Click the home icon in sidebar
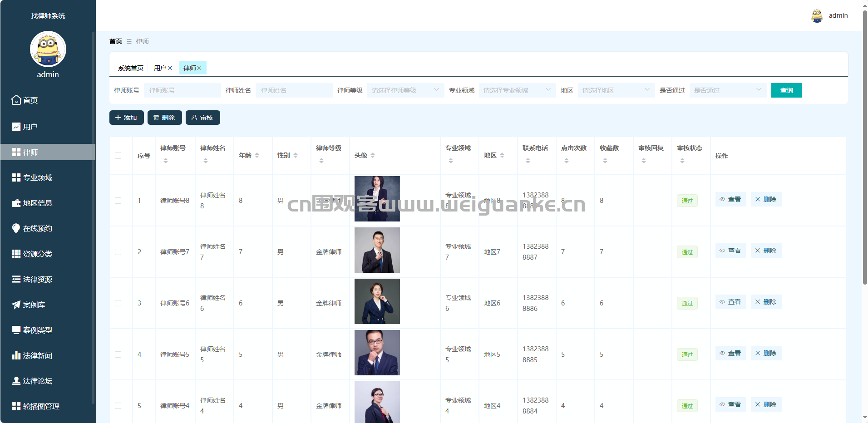 (x=16, y=100)
